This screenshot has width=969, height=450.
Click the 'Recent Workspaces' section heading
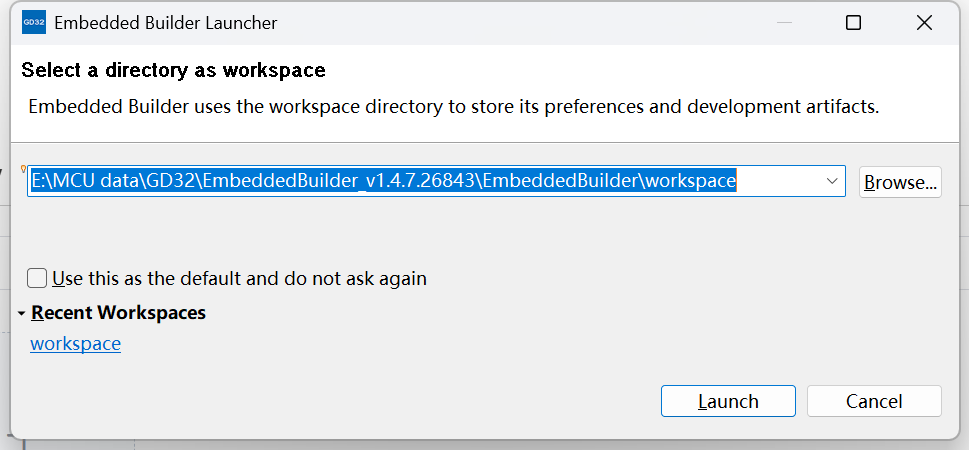coord(118,313)
